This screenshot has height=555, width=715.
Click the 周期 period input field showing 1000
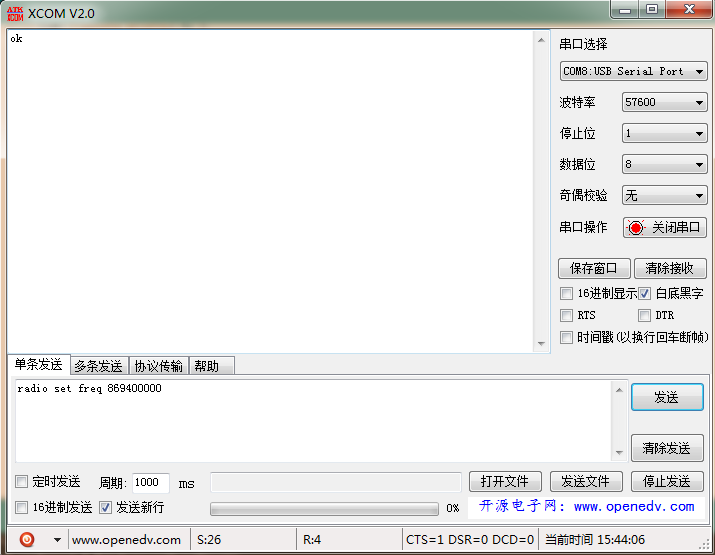pyautogui.click(x=150, y=482)
